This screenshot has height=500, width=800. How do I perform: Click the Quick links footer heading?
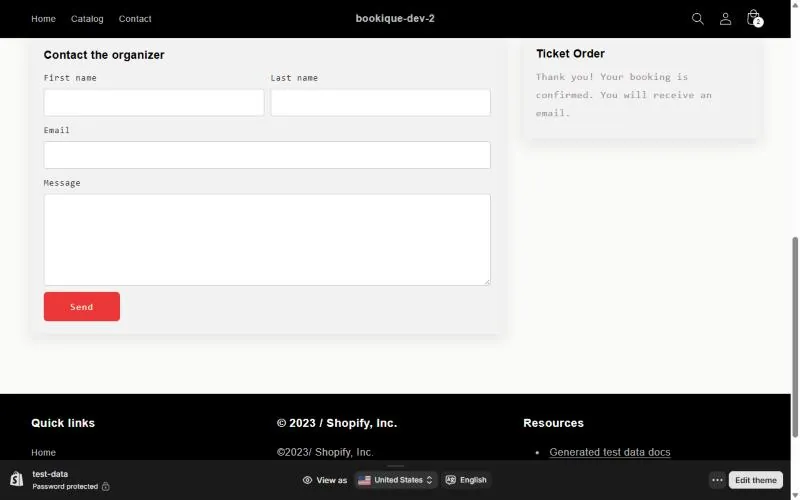coord(63,423)
